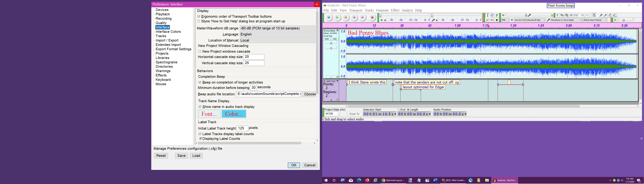Open the Effect menu
This screenshot has width=644, height=184.
[x=395, y=10]
